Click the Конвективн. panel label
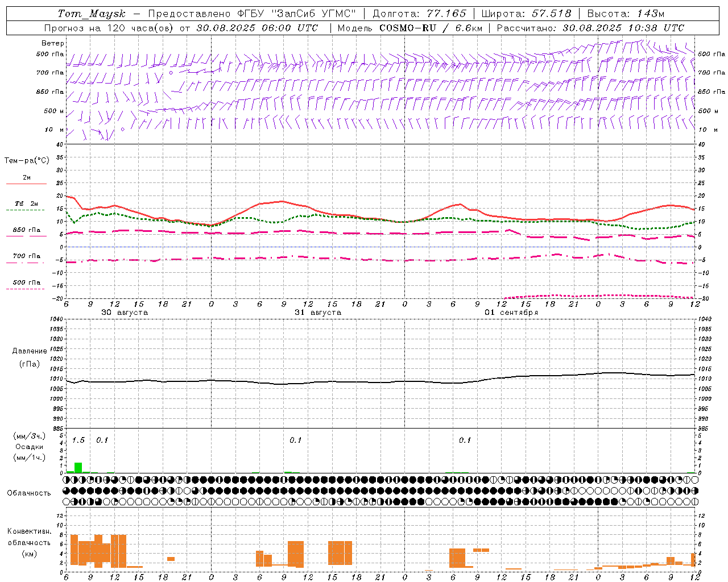Screen dimensions: 728x582 point(30,531)
